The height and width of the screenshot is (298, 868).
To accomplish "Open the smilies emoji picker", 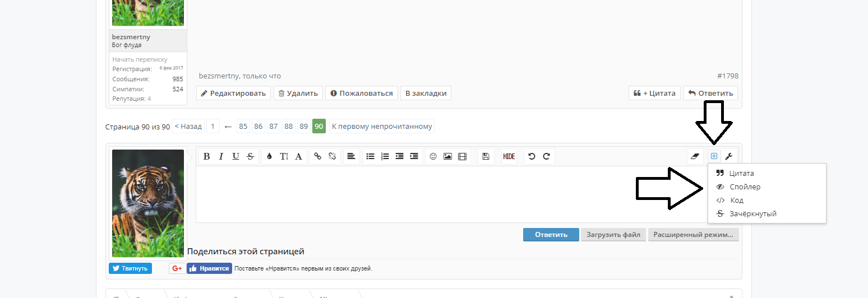I will 433,157.
